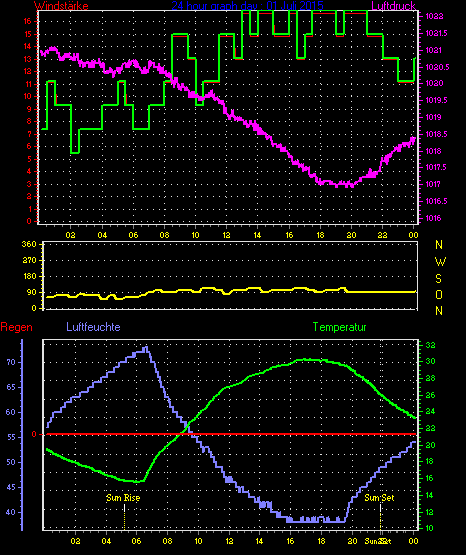The image size is (466, 555).
Task: Click green temperature axis value 30
Action: (430, 361)
